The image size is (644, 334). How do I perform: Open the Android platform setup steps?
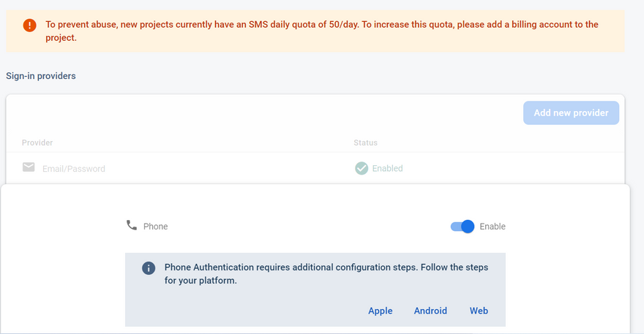point(430,311)
